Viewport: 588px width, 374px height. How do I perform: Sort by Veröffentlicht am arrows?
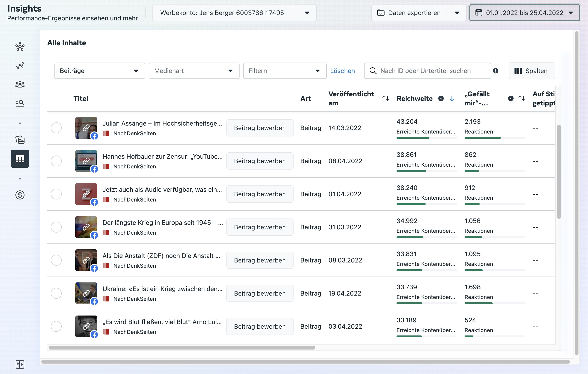coord(386,98)
